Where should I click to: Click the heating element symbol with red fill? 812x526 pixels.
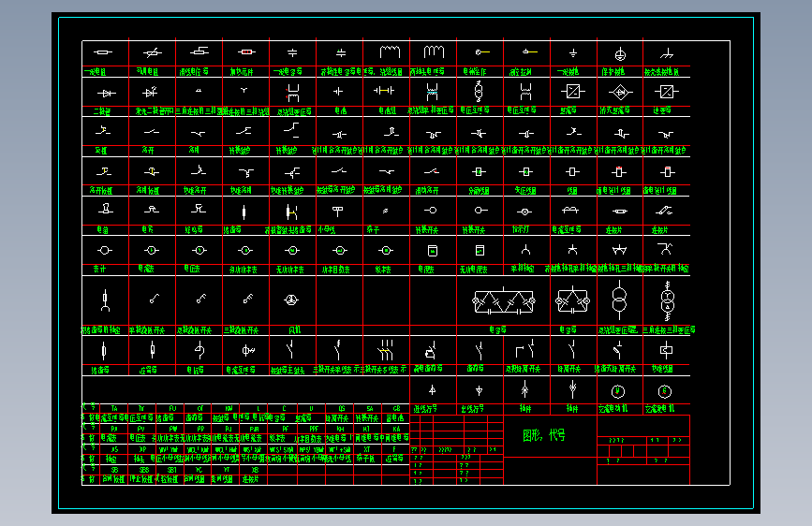[246, 51]
